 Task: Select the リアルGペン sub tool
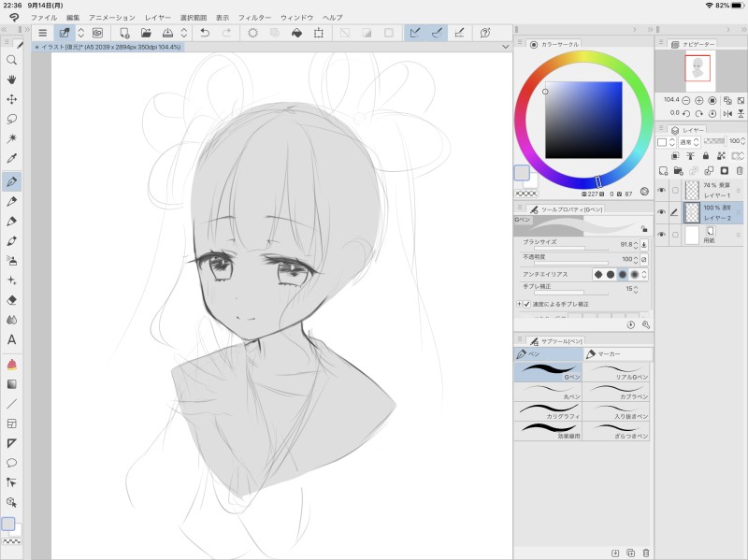[x=616, y=371]
